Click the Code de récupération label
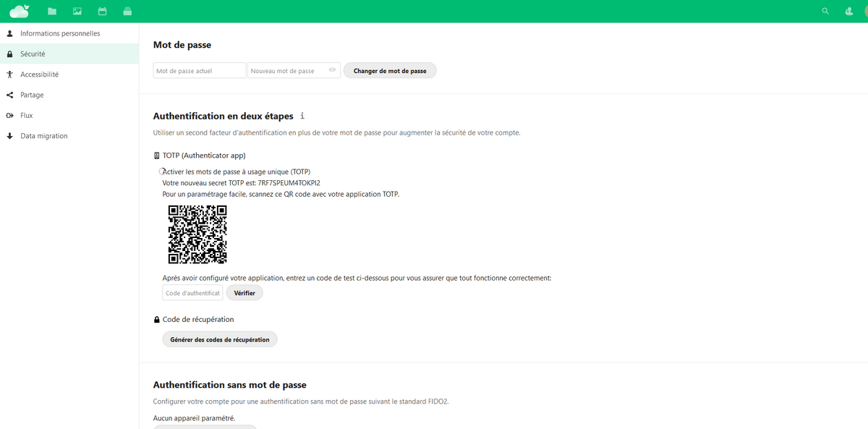868x429 pixels. point(198,319)
